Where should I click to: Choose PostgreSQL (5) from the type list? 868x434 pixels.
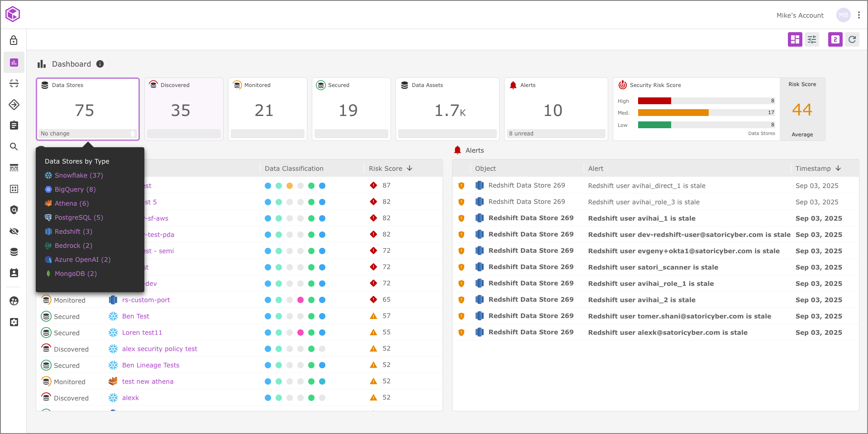pyautogui.click(x=79, y=217)
